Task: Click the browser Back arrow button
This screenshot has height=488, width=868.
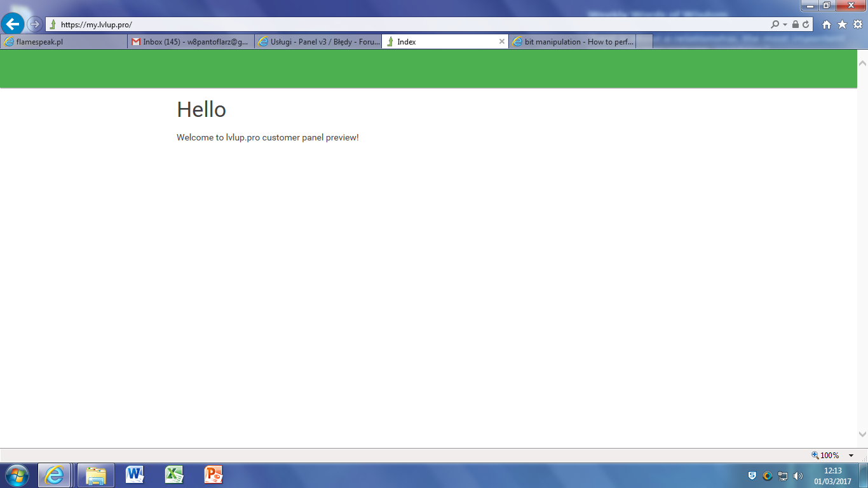Action: 13,24
